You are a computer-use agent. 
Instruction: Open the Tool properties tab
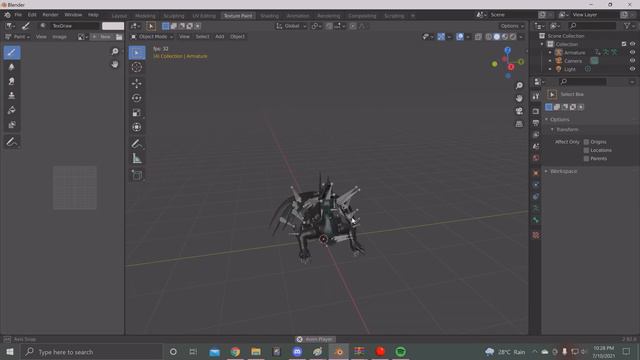536,96
